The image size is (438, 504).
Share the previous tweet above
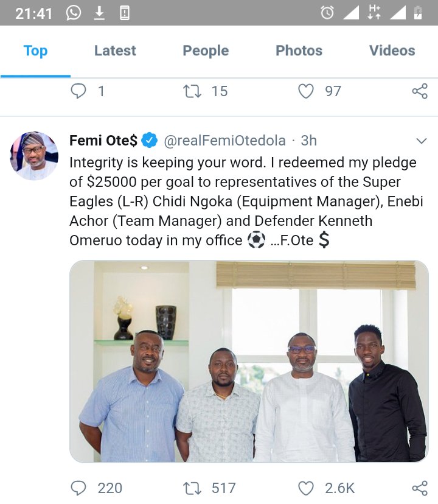pyautogui.click(x=420, y=91)
